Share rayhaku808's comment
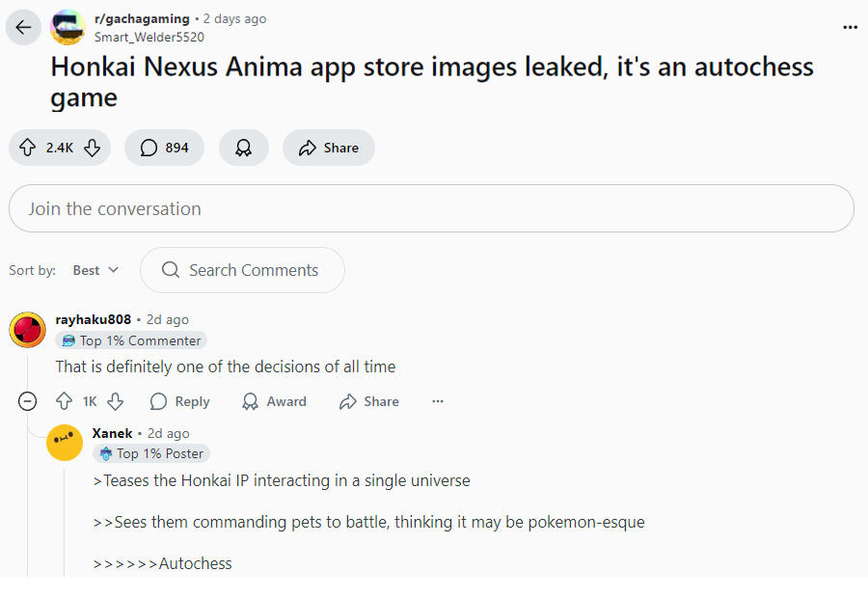868x598 pixels. (368, 401)
